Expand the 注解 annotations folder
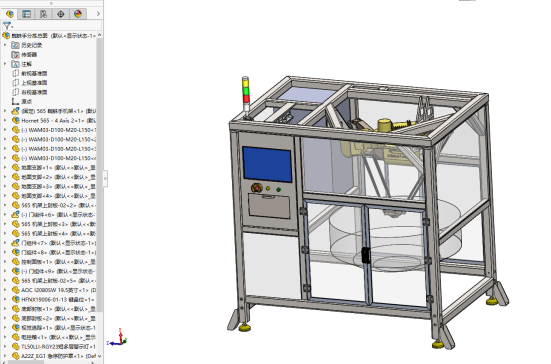Viewport: 551px width, 364px height. [5, 64]
